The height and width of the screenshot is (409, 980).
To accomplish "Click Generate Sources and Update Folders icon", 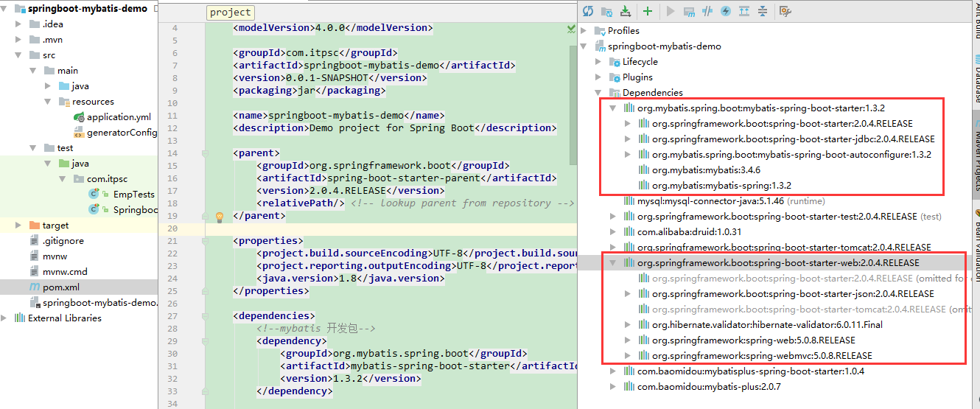I will point(606,11).
